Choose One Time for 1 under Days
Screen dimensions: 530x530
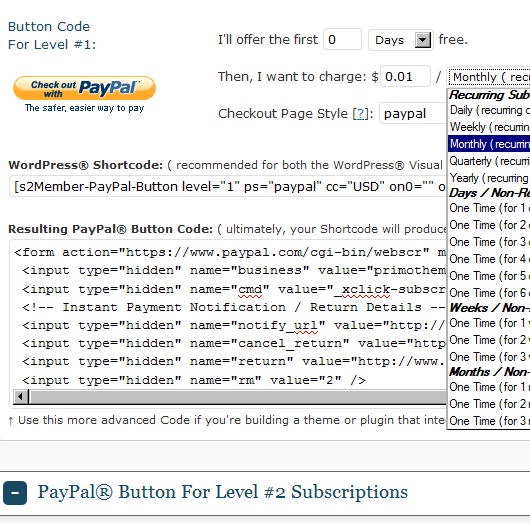(489, 208)
